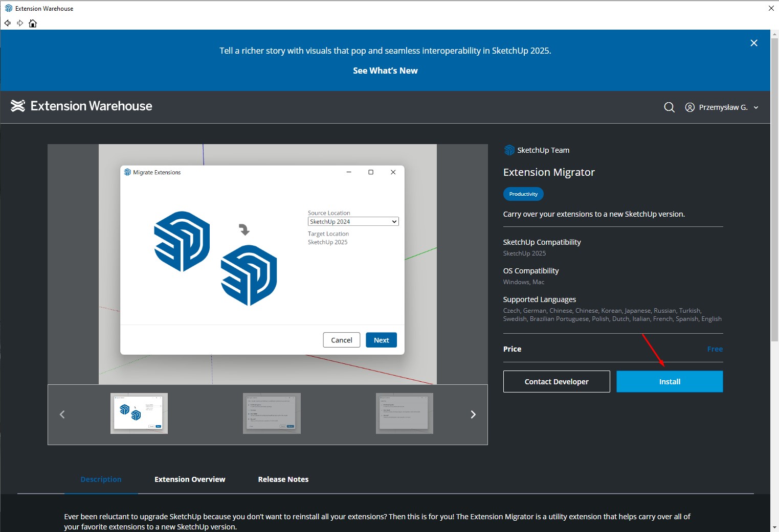Select the first screenshot thumbnail
The image size is (779, 532).
point(139,413)
